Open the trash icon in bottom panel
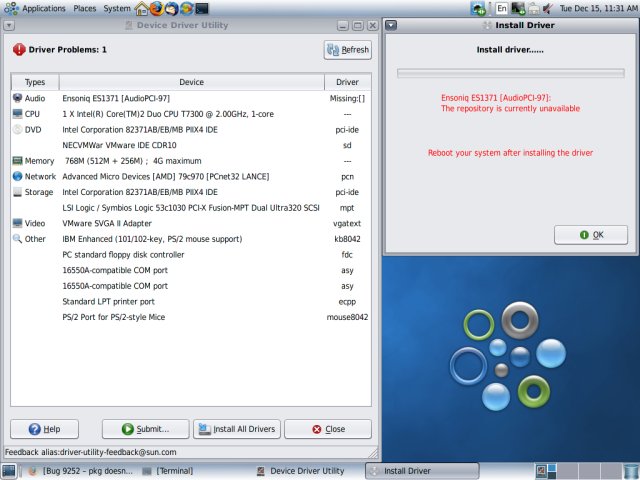640x480 pixels. tap(630, 471)
